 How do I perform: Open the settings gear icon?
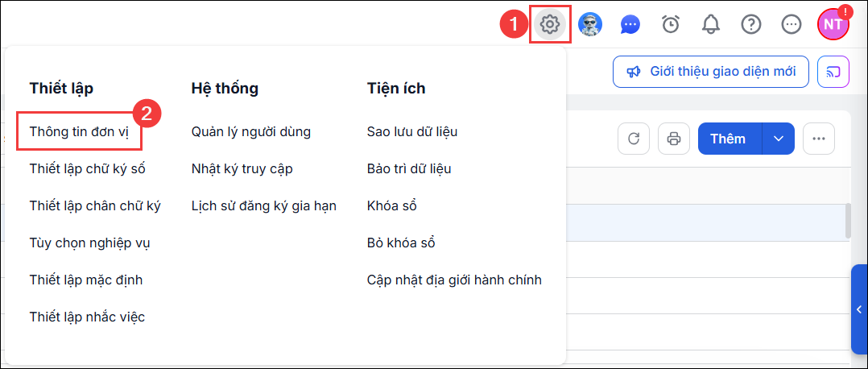click(x=550, y=24)
